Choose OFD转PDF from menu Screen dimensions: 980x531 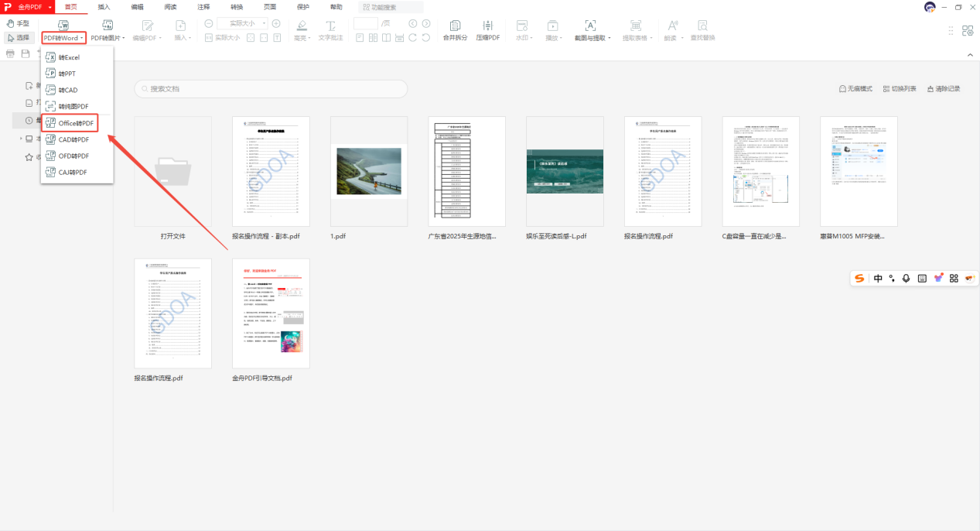[x=77, y=156]
